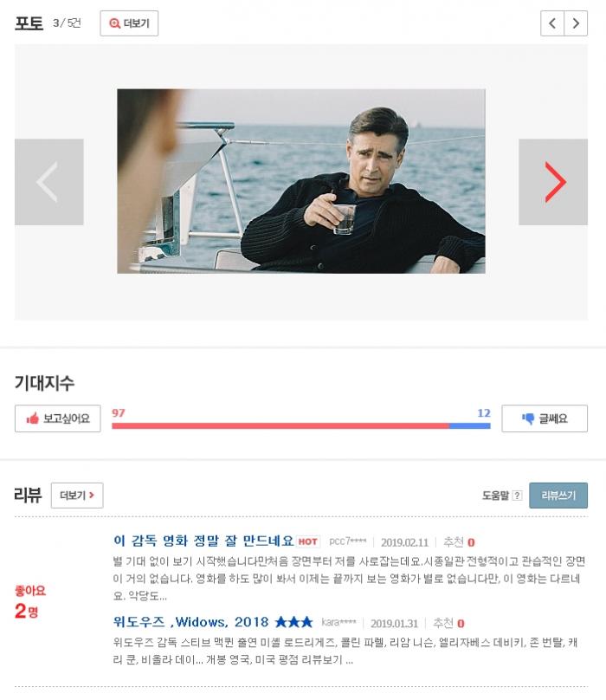Open review titled 이 감독 영화 정말 잘 만드네요
Image resolution: width=606 pixels, height=700 pixels.
point(203,541)
